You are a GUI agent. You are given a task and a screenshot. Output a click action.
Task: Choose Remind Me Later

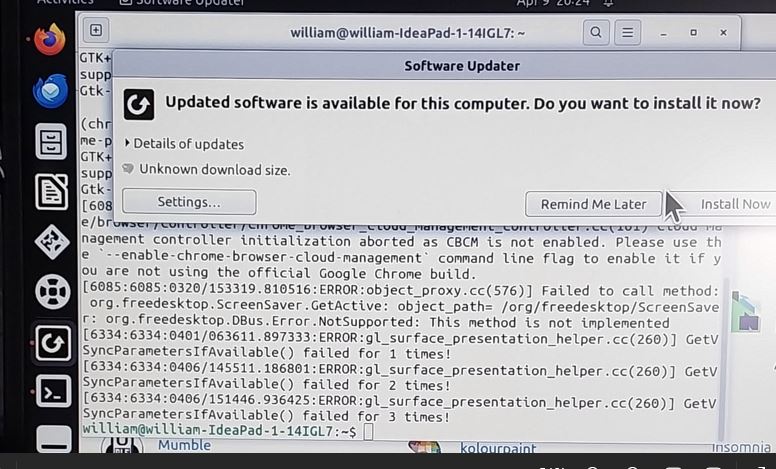coord(593,204)
